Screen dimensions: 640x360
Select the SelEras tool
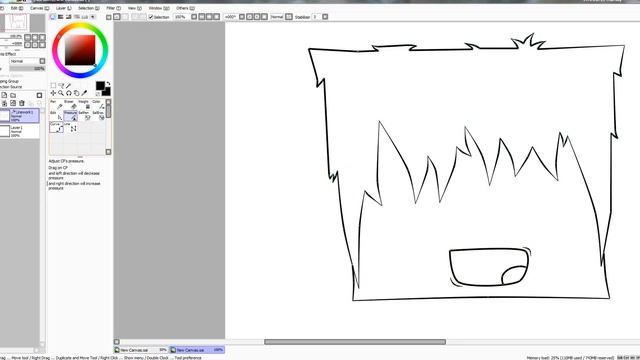click(x=98, y=116)
